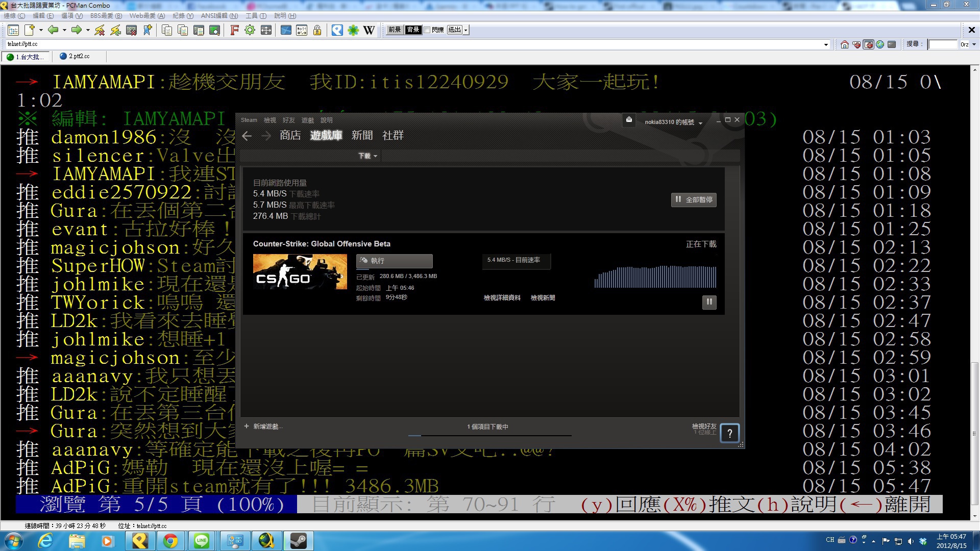Viewport: 980px width, 551px height.
Task: Open the green gear settings icon
Action: [x=250, y=30]
